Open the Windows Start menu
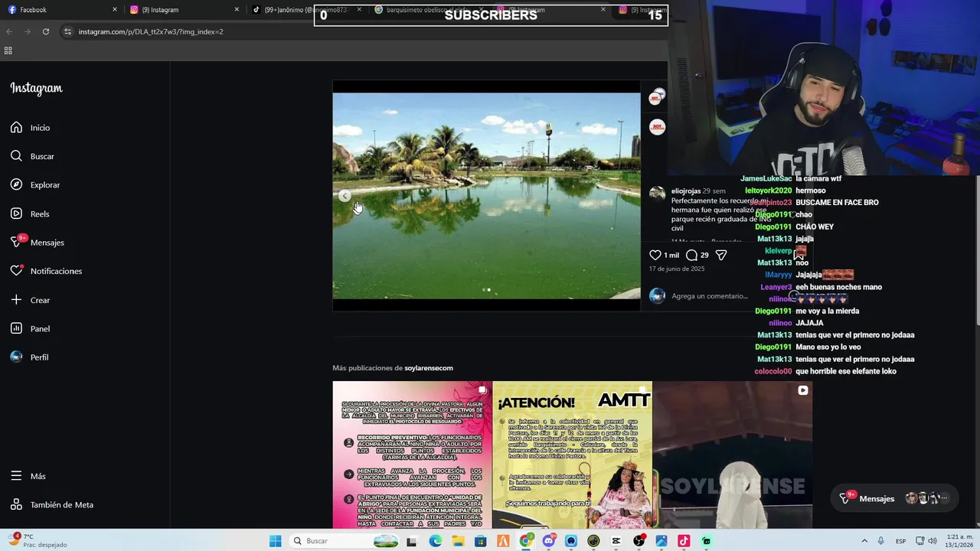This screenshot has width=980, height=551. click(x=276, y=541)
